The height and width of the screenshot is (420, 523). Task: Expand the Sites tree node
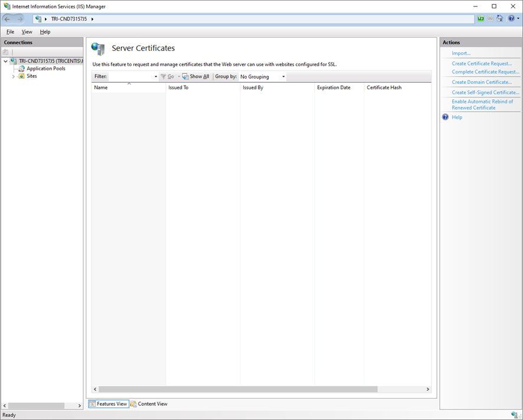click(14, 76)
